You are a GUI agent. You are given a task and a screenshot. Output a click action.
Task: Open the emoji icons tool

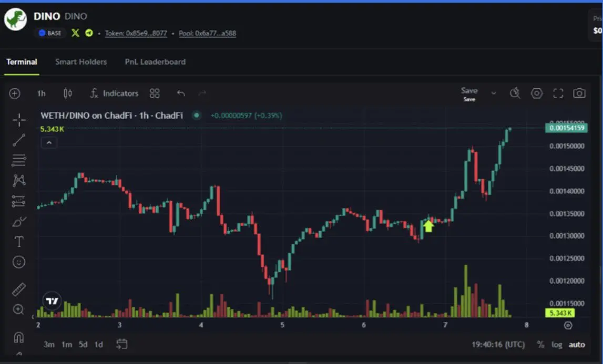tap(19, 262)
